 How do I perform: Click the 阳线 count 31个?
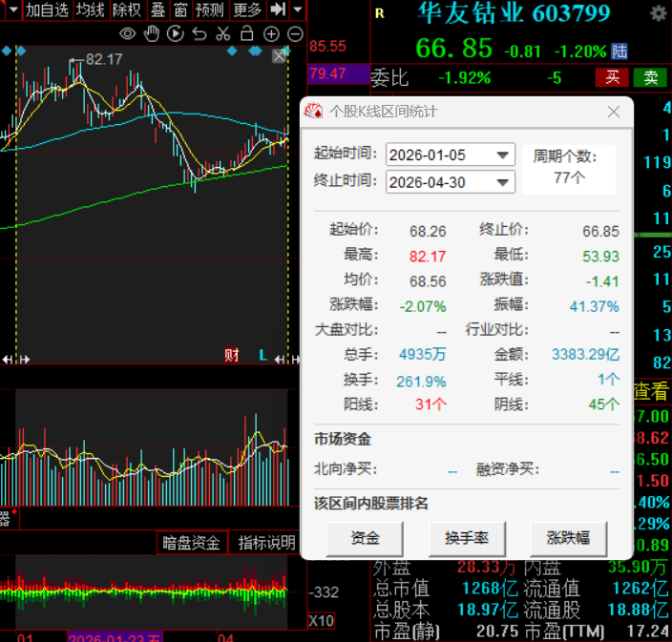pos(430,404)
